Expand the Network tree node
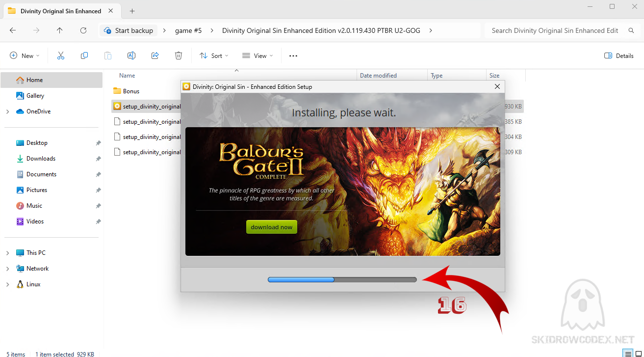This screenshot has width=644, height=357. 7,269
